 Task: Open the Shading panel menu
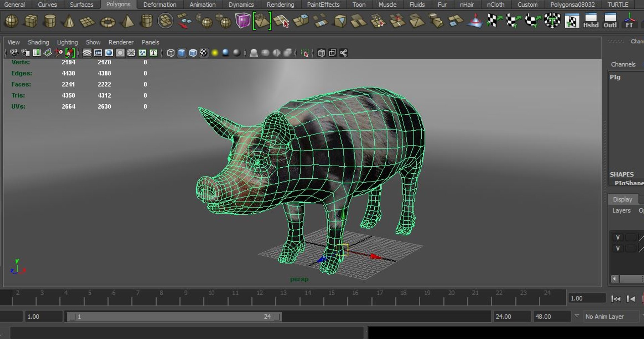(x=38, y=42)
